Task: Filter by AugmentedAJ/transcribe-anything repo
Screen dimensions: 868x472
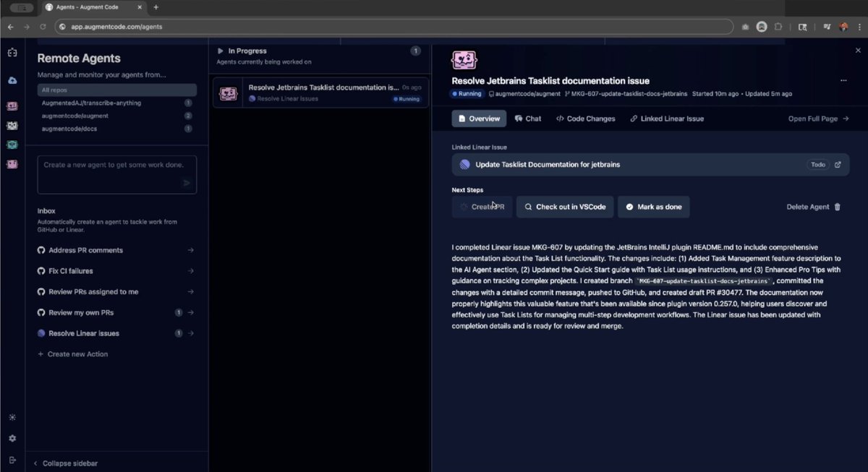Action: (117, 103)
